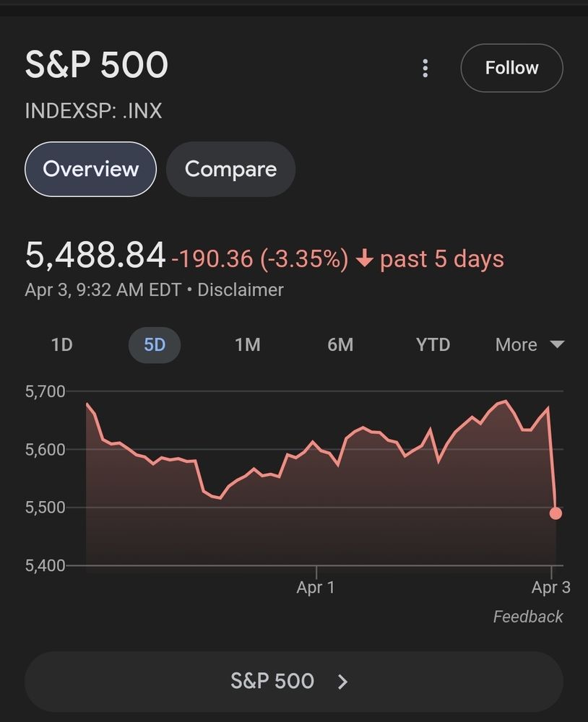
Task: Open the Disclaimer link
Action: point(240,290)
